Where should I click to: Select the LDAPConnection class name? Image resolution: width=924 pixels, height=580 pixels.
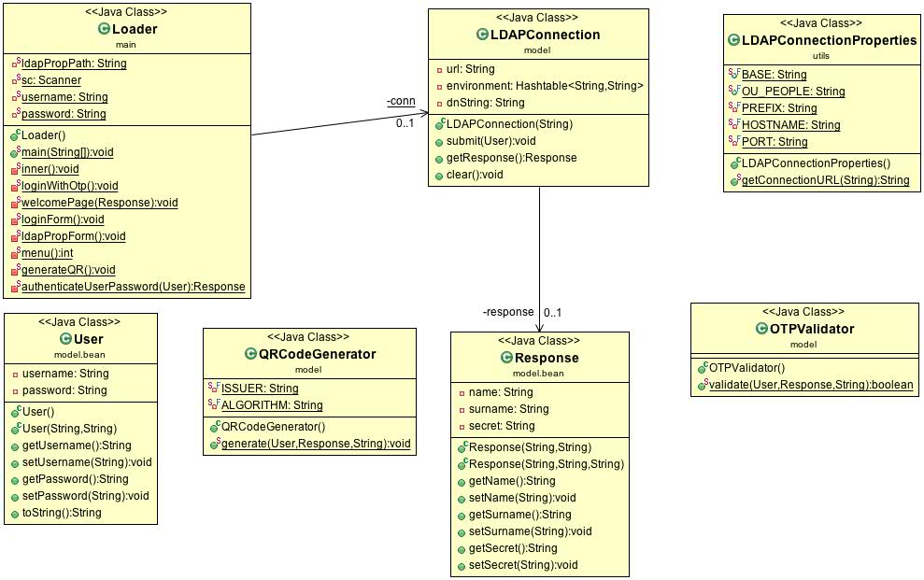pyautogui.click(x=545, y=35)
